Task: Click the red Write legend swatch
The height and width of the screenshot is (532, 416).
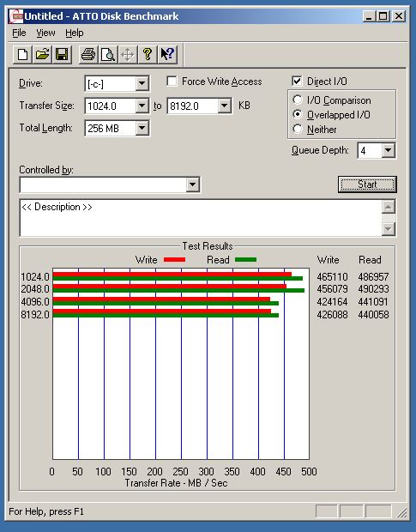Action: point(174,259)
